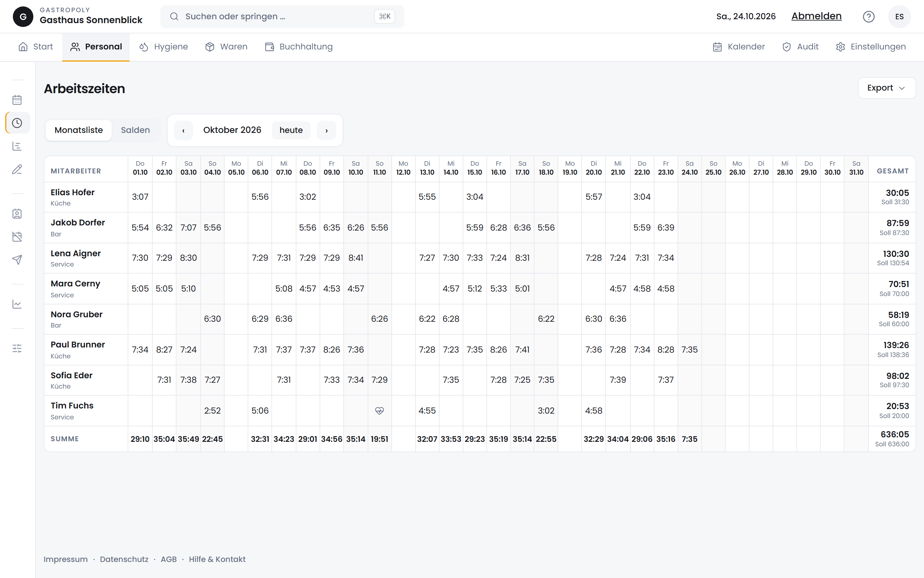Screen dimensions: 924x578
Task: Click Mara Cerny's 5:33 entry
Action: 499,289
